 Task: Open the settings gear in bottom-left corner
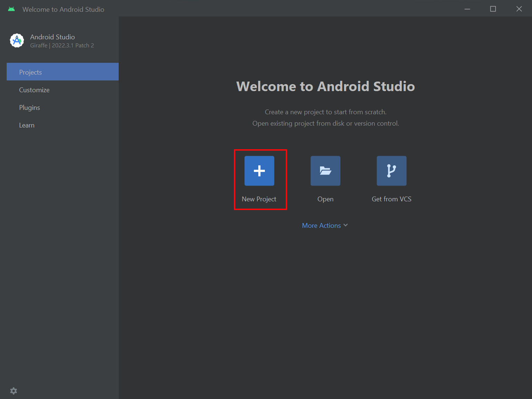[13, 391]
